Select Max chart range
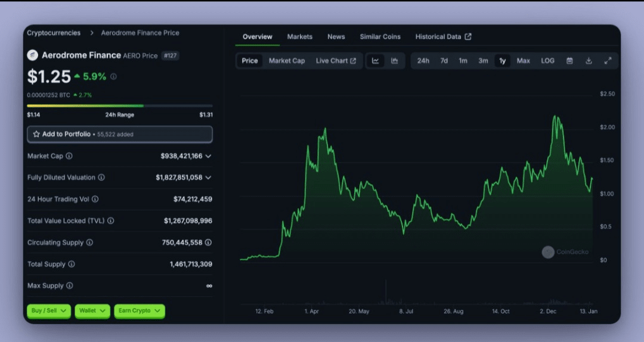Screen dimensions: 644x342 [x=524, y=61]
